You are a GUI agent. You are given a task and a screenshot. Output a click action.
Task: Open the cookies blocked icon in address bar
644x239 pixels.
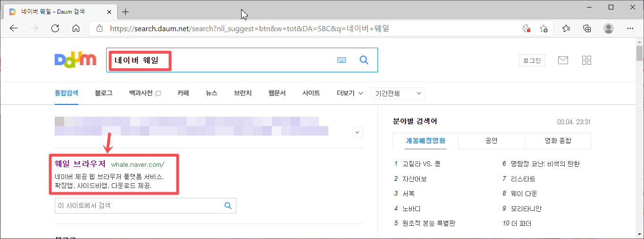point(527,28)
